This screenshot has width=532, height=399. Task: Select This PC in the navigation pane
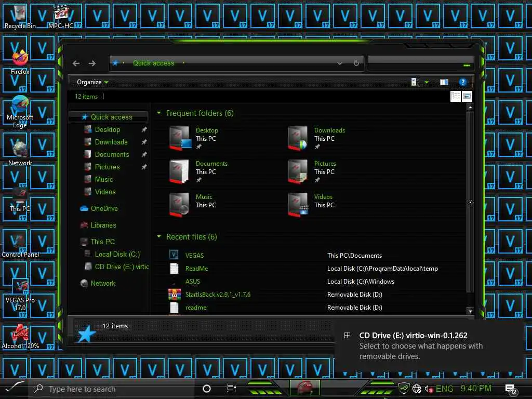(102, 242)
